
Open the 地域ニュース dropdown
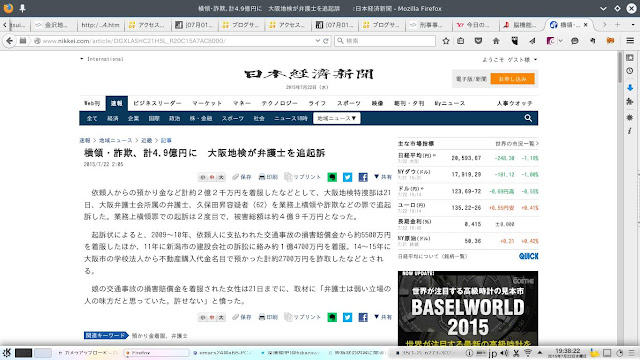click(337, 118)
